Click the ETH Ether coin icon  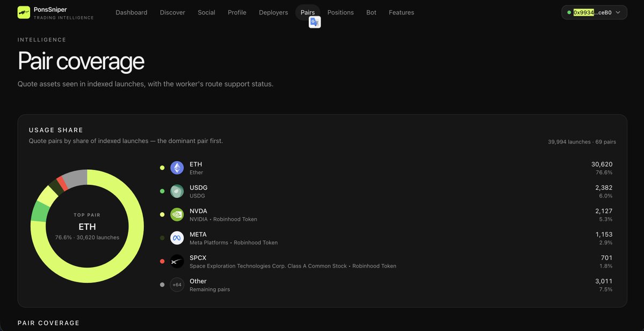(177, 168)
